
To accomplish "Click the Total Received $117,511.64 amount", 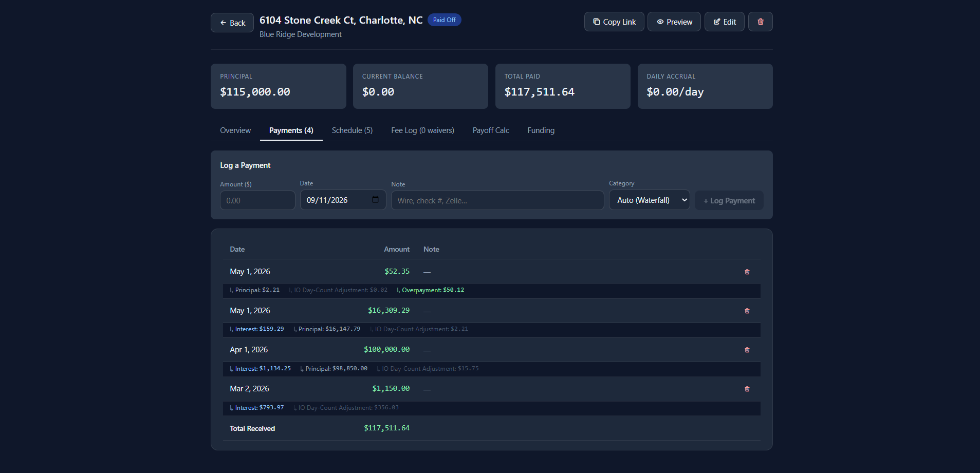I will point(386,428).
